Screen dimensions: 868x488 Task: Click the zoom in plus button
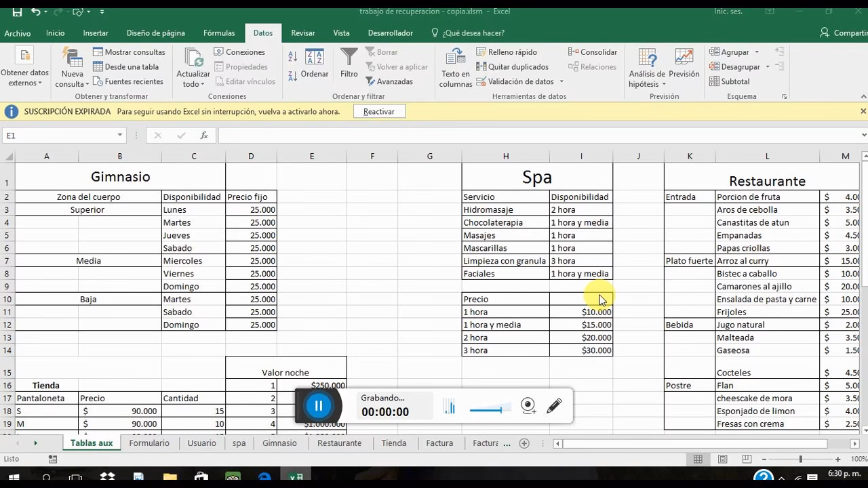pyautogui.click(x=838, y=460)
